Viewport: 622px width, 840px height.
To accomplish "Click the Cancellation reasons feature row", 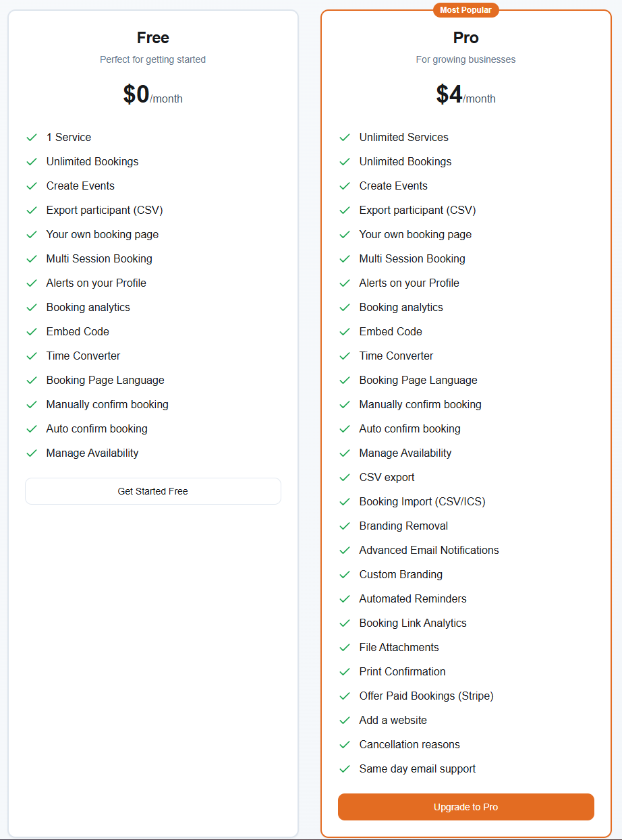I will (x=409, y=744).
